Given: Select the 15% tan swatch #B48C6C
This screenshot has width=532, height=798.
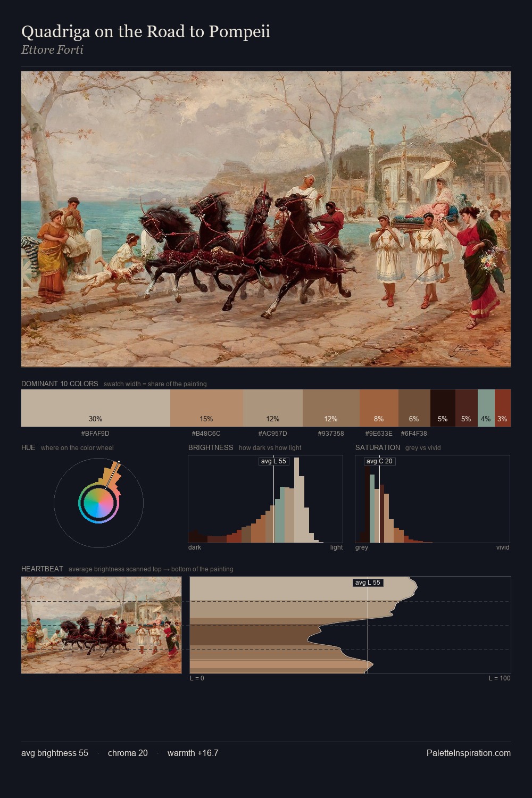Looking at the screenshot, I should [206, 408].
